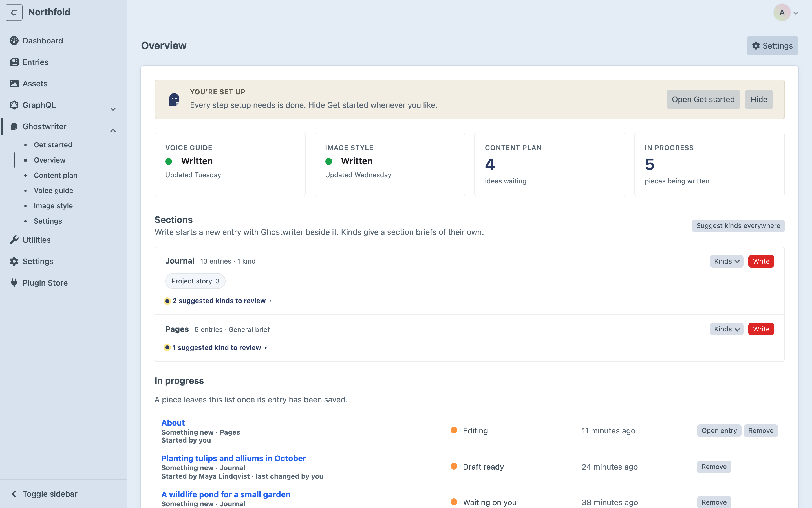The height and width of the screenshot is (508, 812).
Task: Click Write button for Pages section
Action: (x=761, y=329)
